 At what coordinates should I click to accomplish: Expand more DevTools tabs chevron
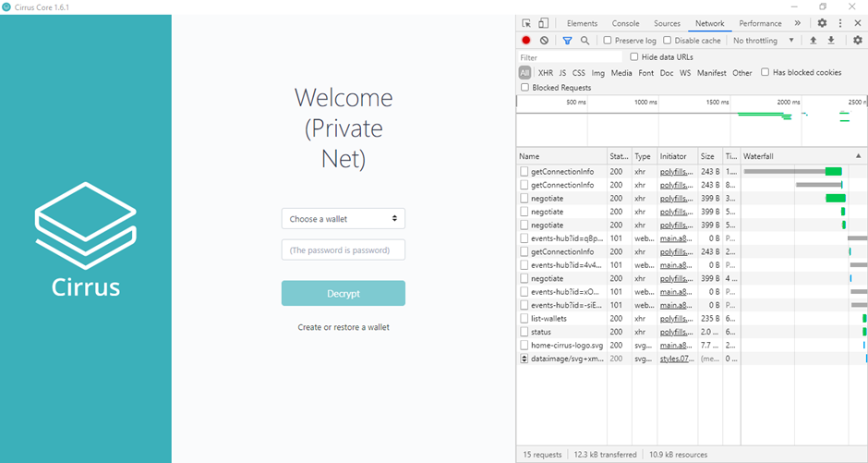pyautogui.click(x=797, y=23)
